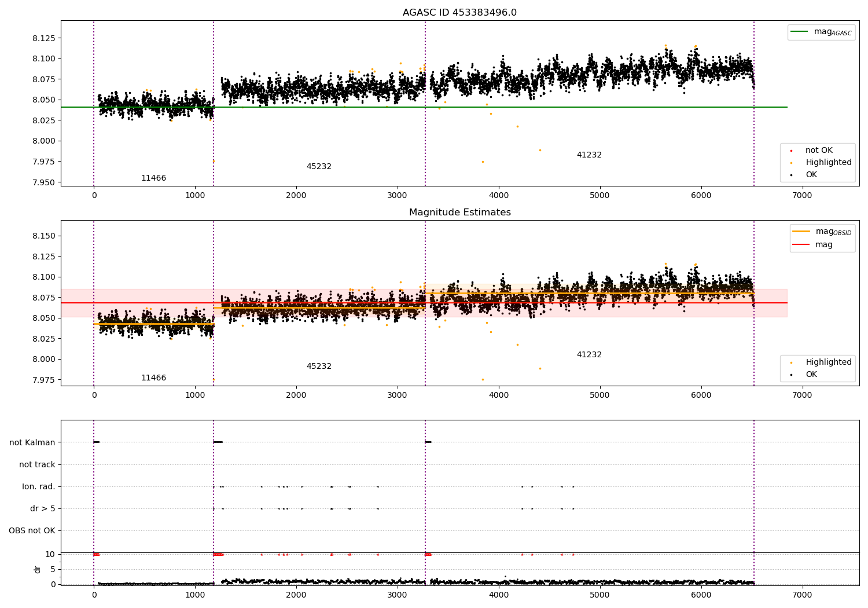Click the 41232 obsid label in top plot

tap(589, 155)
